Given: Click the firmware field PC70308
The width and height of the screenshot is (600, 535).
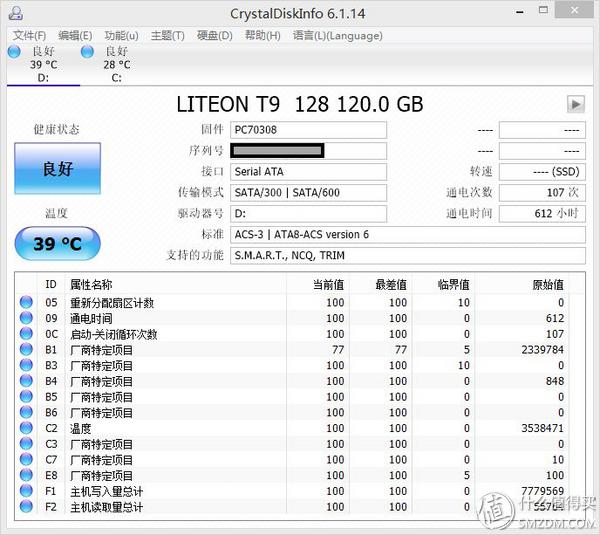Looking at the screenshot, I should tap(308, 130).
